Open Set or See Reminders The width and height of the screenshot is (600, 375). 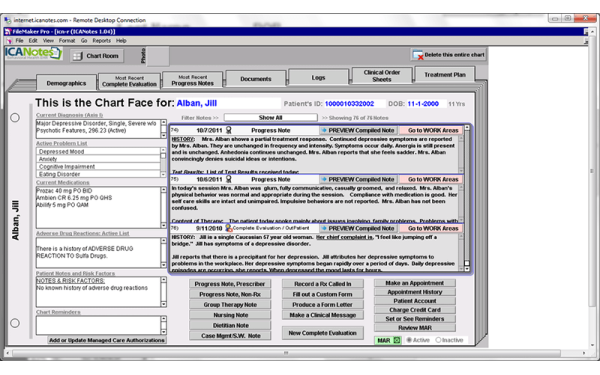click(x=415, y=319)
